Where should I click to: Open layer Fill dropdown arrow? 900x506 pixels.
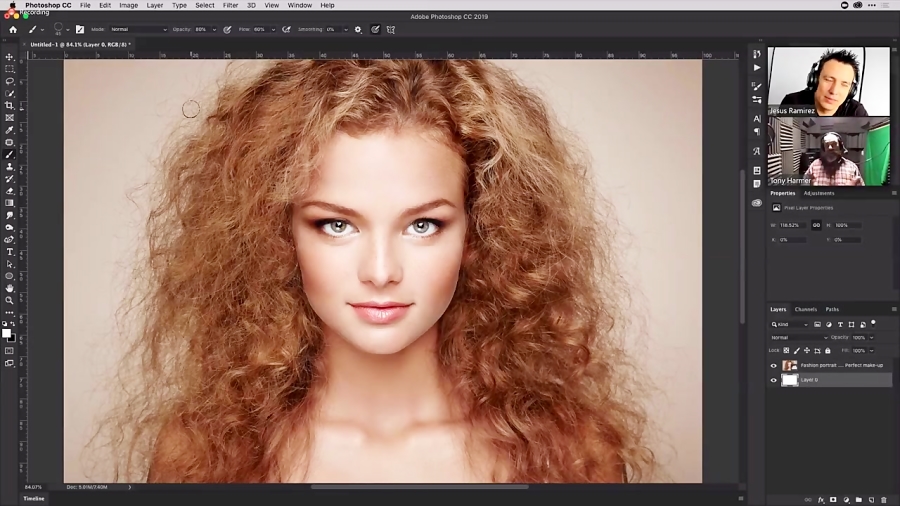871,351
